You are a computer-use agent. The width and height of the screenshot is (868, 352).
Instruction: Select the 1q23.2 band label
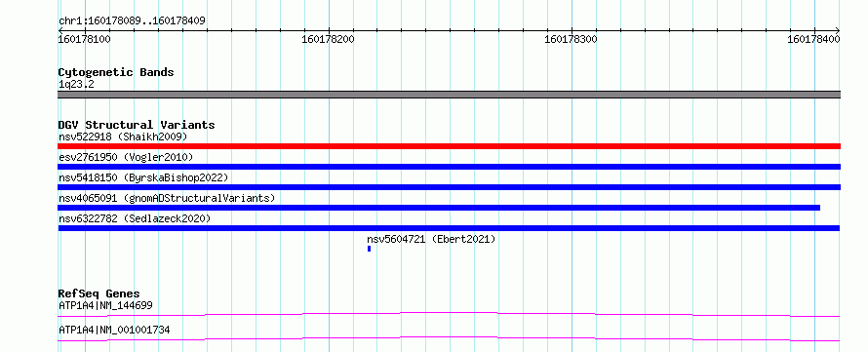tap(76, 85)
